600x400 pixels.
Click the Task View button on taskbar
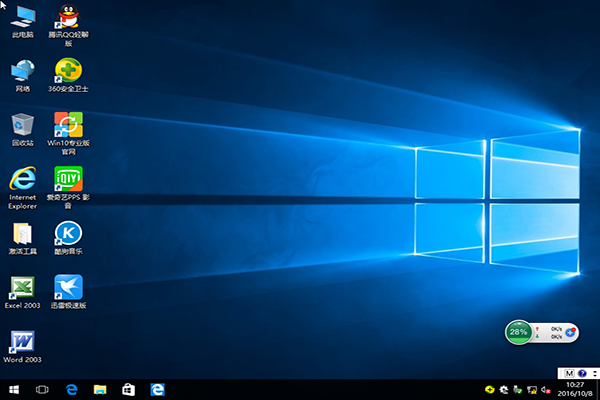tap(43, 389)
